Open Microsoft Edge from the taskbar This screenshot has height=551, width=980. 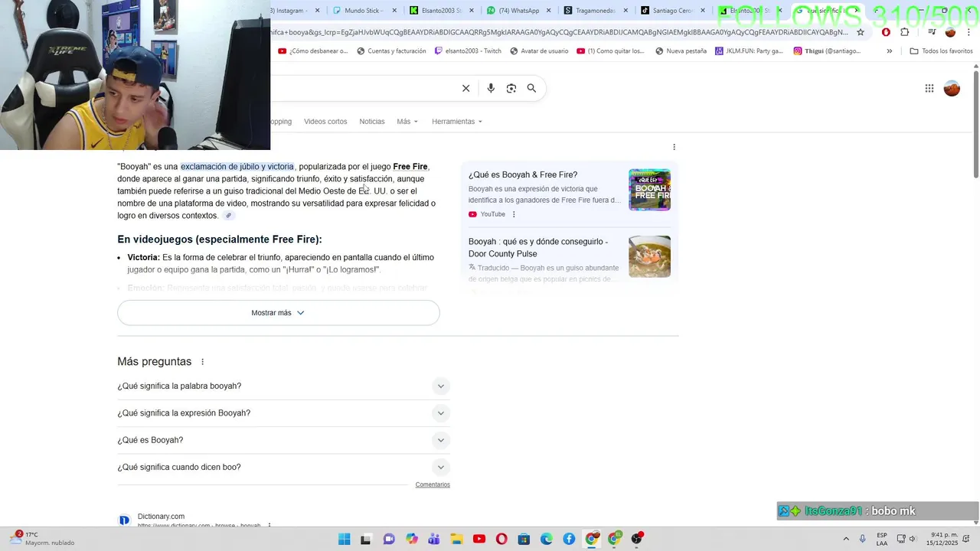547,539
